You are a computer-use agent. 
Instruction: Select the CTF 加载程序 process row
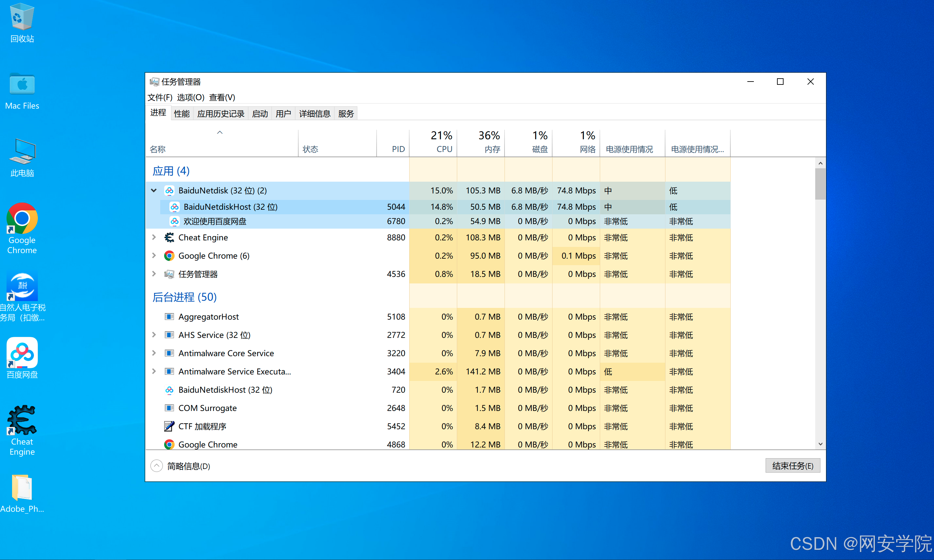coord(202,426)
